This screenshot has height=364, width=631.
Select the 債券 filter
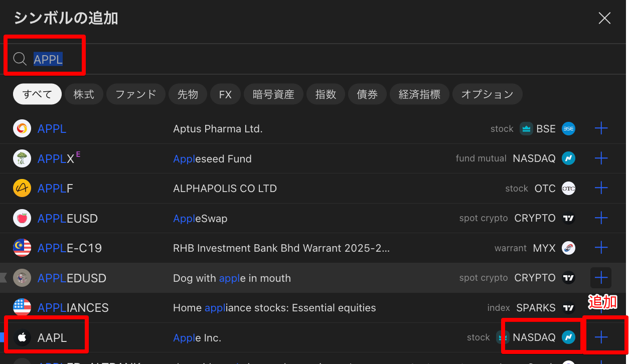(x=367, y=94)
